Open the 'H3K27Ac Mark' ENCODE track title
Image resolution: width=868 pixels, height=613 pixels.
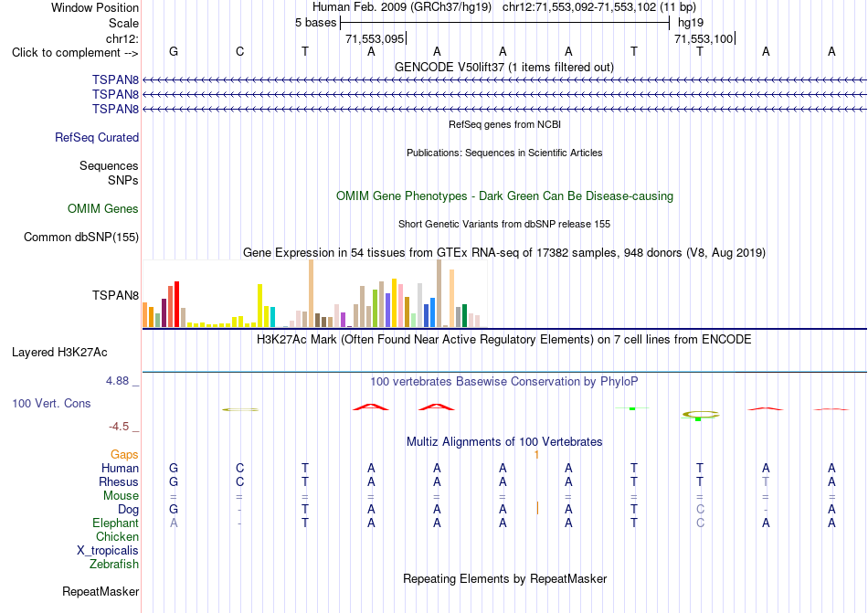click(x=503, y=339)
